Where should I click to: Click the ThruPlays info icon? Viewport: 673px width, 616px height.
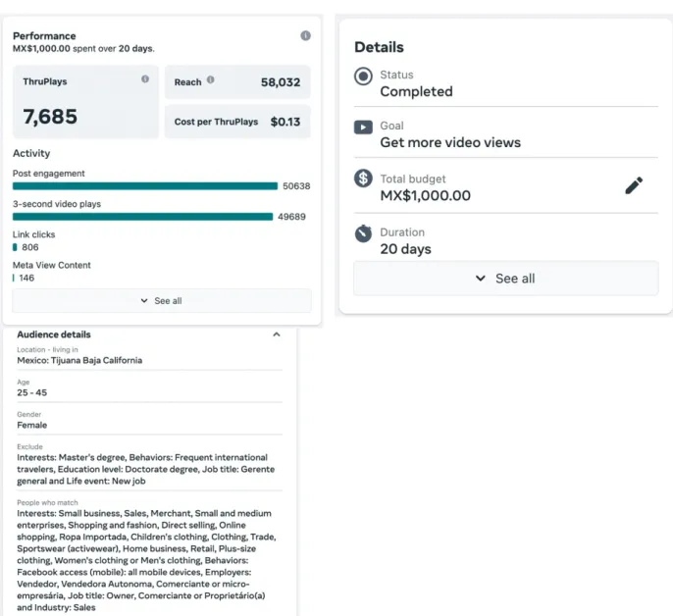[145, 79]
